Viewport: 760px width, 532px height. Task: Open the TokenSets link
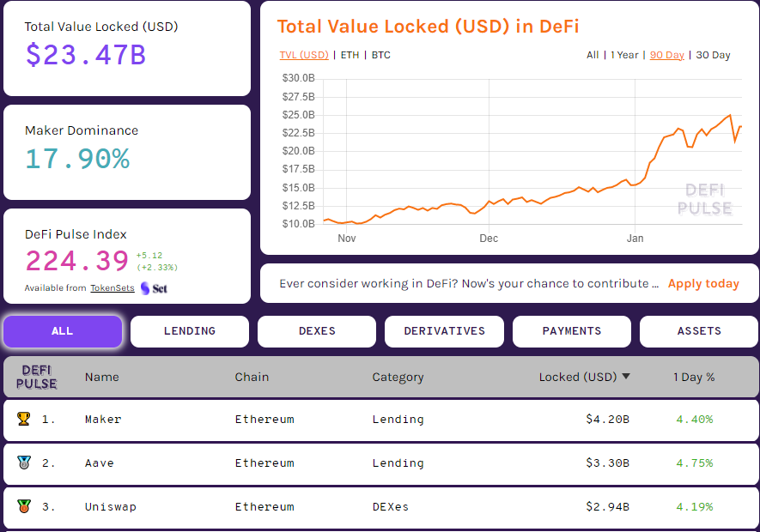tap(112, 288)
